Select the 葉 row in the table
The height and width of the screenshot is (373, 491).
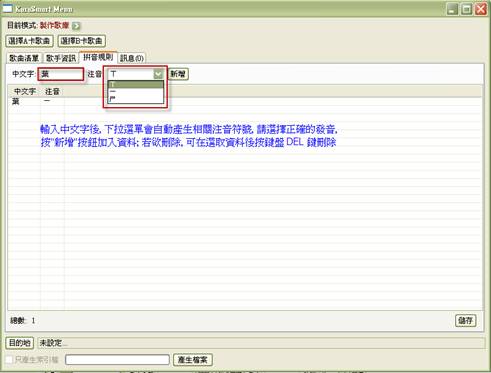[x=245, y=101]
